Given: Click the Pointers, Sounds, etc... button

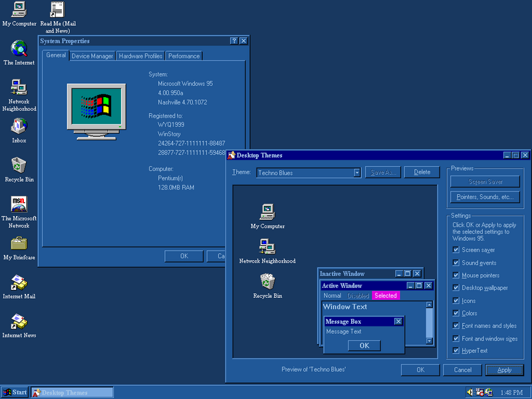Looking at the screenshot, I should [x=485, y=197].
